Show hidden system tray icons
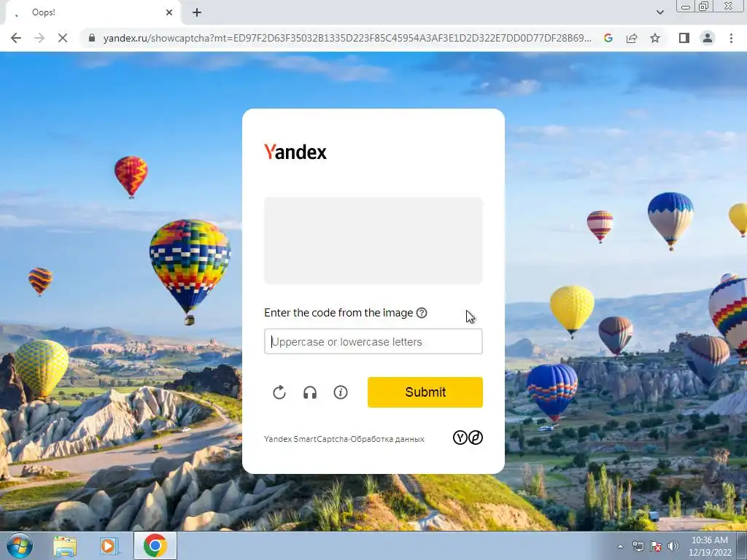 coord(620,546)
